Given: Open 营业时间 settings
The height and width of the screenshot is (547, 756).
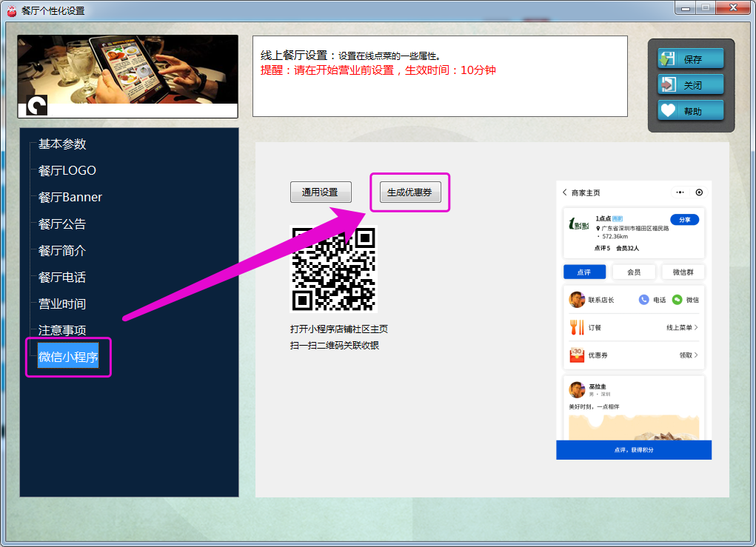Looking at the screenshot, I should tap(62, 303).
